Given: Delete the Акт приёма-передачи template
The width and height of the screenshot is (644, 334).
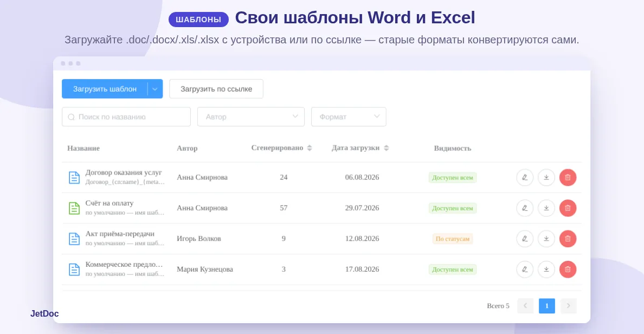Looking at the screenshot, I should click(568, 239).
